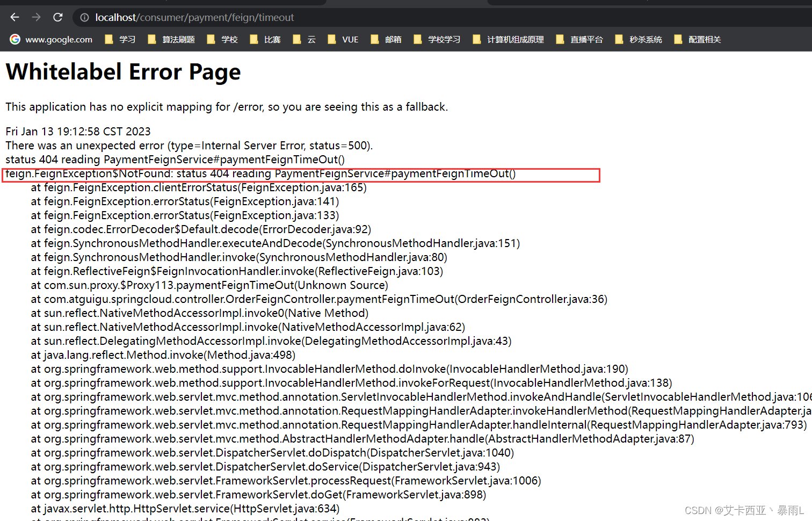812x521 pixels.
Task: Click the SynchronousMethodHandler.executeAndDecode trace line
Action: click(275, 243)
